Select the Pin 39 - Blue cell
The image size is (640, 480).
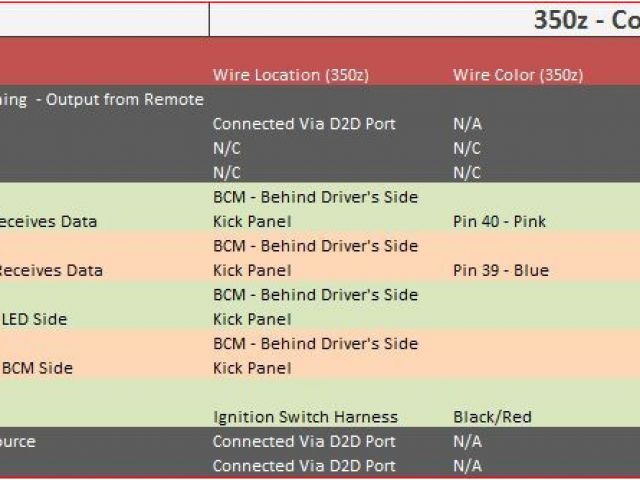pos(499,270)
